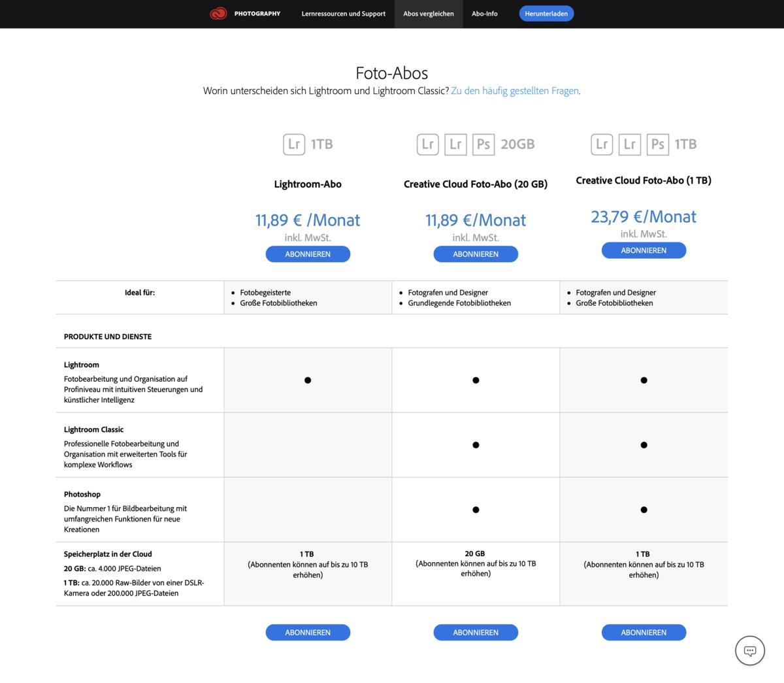Click the Lightroom-Abo plan title
784x683 pixels.
click(x=308, y=184)
